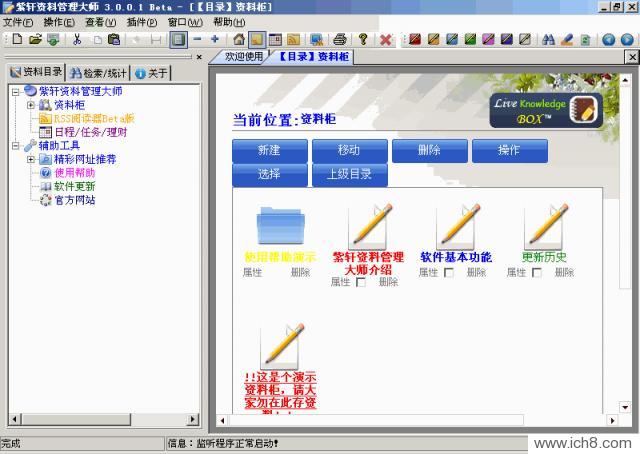Click the Open folder toolbar icon
640x454 pixels.
pos(36,40)
